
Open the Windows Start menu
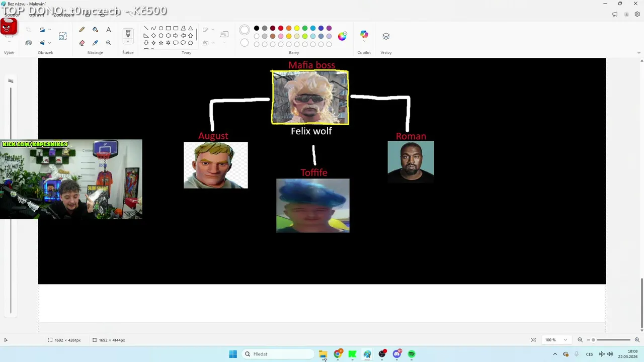click(x=233, y=354)
